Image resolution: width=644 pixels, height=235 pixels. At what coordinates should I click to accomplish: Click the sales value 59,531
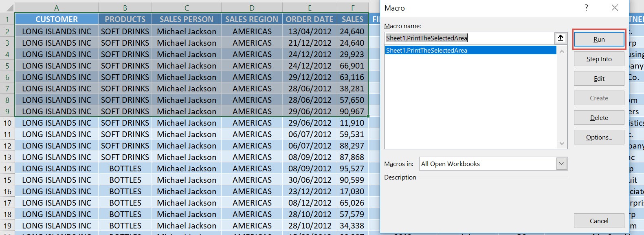(x=353, y=134)
